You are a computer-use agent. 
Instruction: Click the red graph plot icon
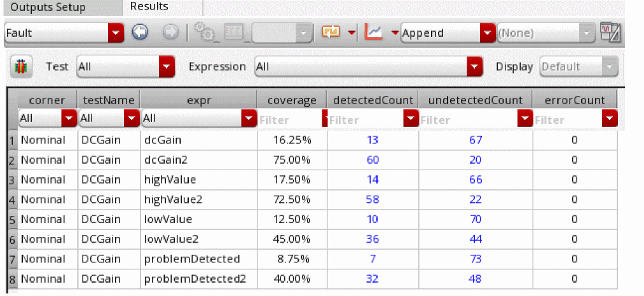[x=373, y=32]
